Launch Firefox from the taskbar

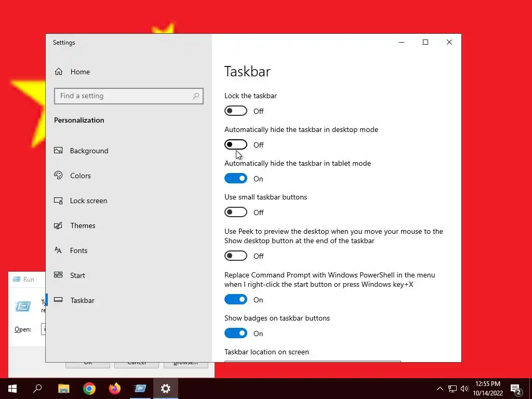(x=115, y=389)
